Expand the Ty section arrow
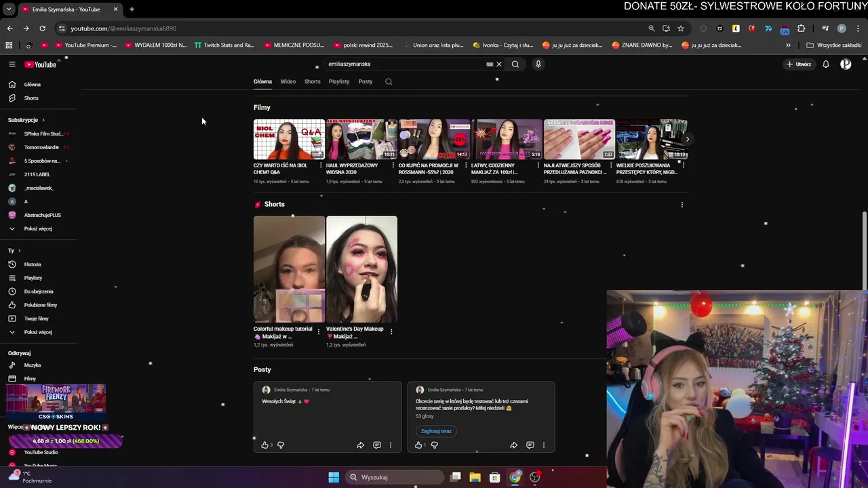This screenshot has height=488, width=868. tap(19, 251)
